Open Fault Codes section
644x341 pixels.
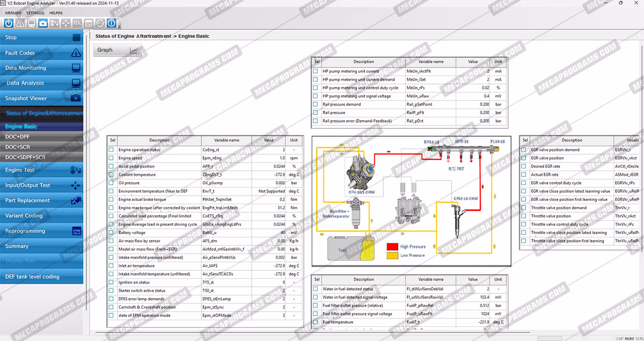point(41,53)
